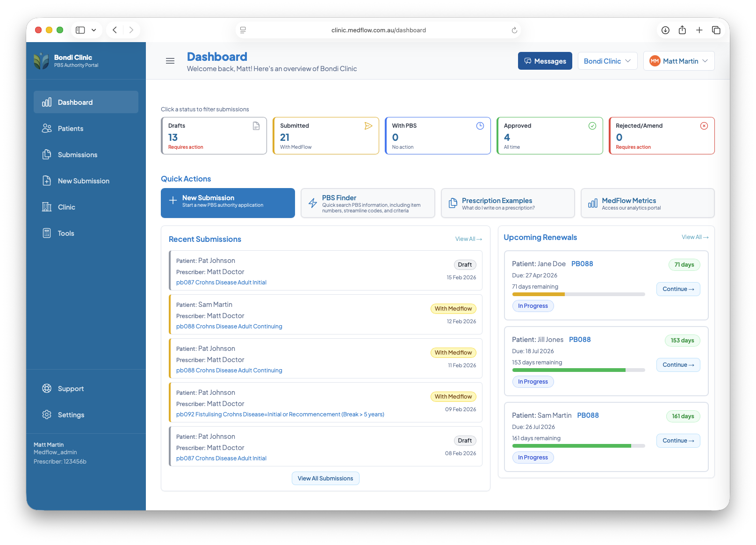Reload the page with refresh icon
756x545 pixels.
pyautogui.click(x=514, y=30)
